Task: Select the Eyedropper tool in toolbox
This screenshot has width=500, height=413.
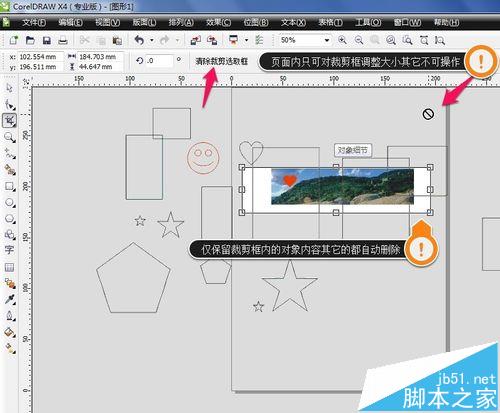Action: click(x=9, y=300)
